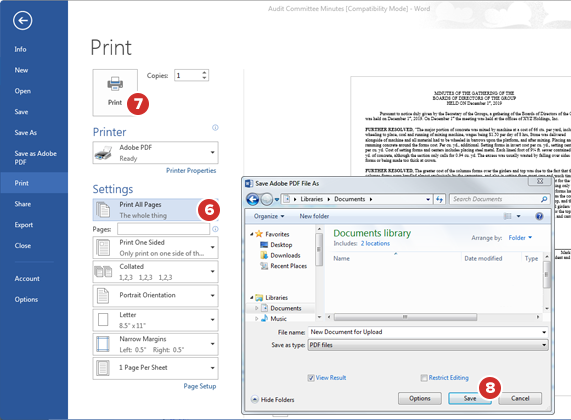Expand the Documents tree item arrow
The image size is (571, 420).
point(256,308)
